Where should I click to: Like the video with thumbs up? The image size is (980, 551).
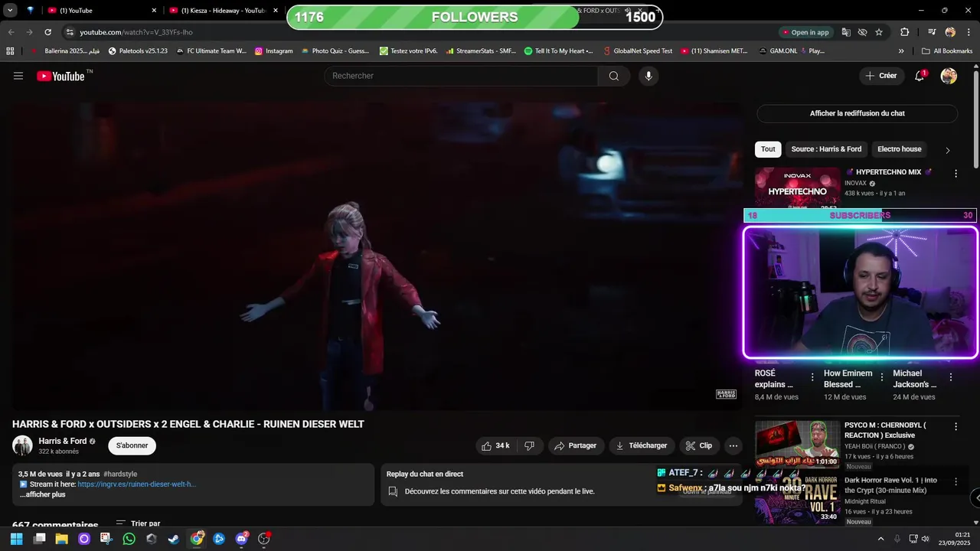(495, 445)
